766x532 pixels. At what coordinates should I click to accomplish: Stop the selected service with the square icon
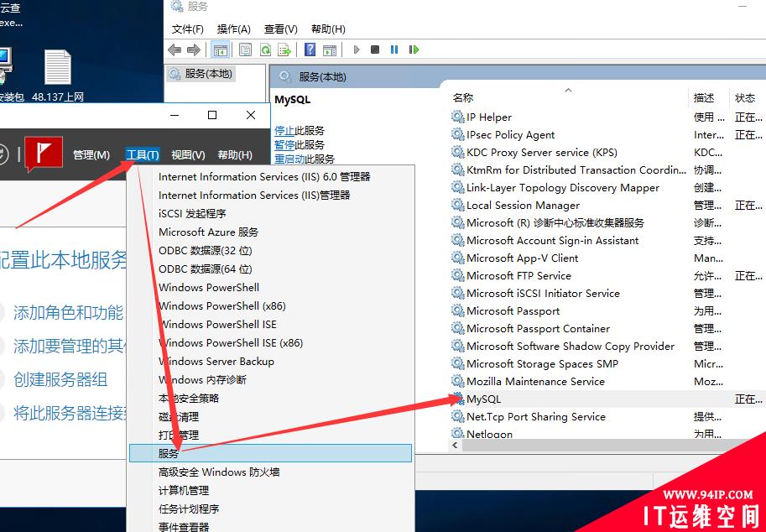click(375, 50)
